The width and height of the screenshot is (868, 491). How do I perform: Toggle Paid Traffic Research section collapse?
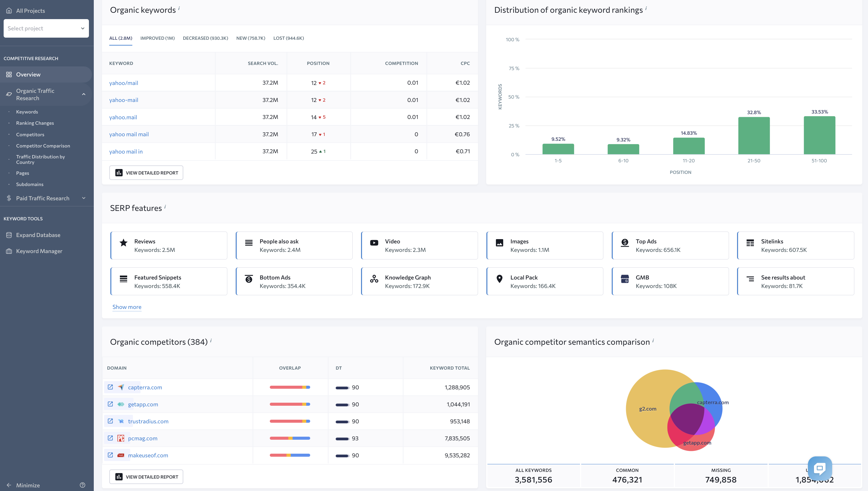[x=83, y=198]
